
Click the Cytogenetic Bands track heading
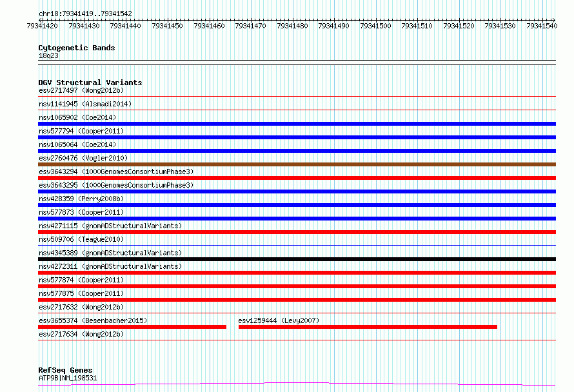tap(77, 48)
